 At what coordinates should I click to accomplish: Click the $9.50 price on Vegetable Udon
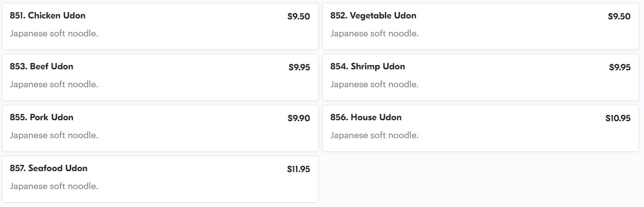[619, 16]
